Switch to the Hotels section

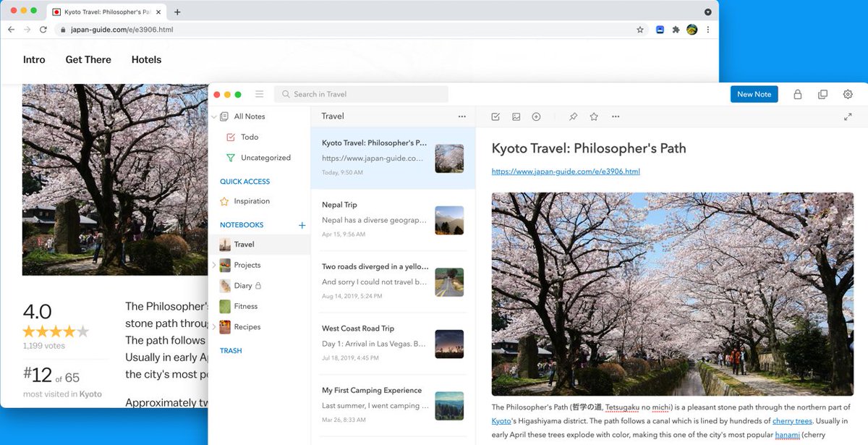146,60
